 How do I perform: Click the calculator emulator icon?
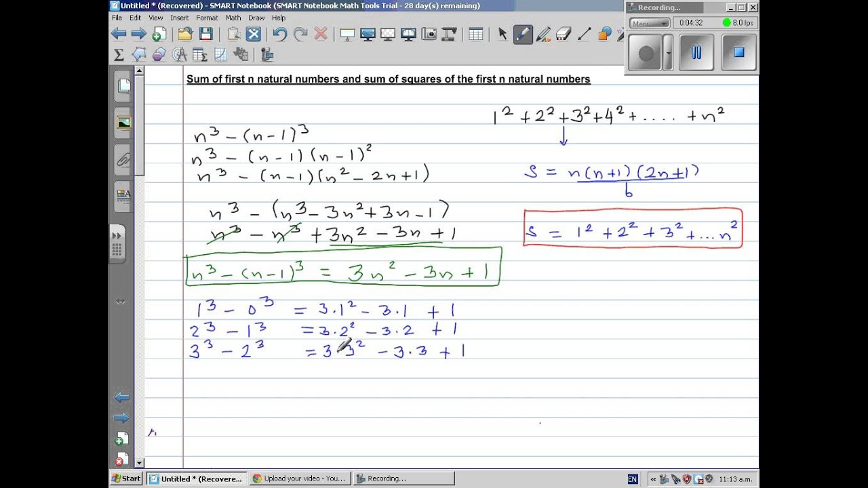tap(241, 54)
